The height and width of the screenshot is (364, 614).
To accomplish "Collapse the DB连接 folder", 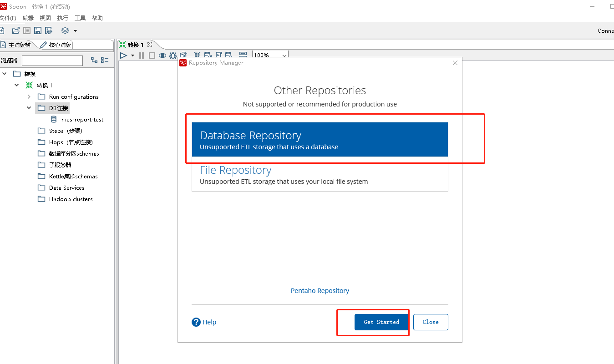I will coord(29,108).
